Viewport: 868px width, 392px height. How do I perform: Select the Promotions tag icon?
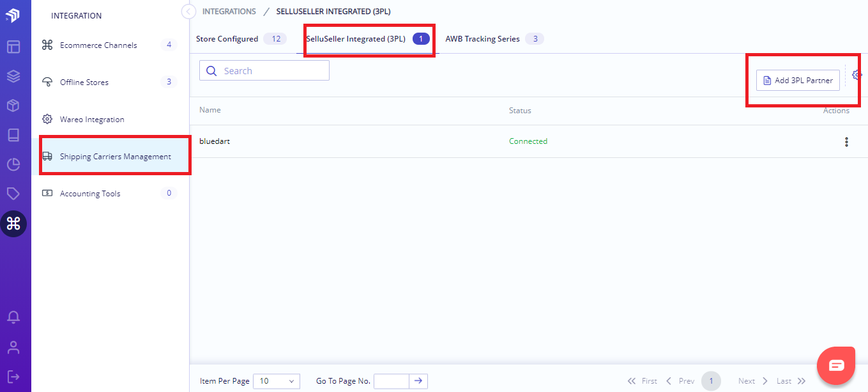(14, 194)
